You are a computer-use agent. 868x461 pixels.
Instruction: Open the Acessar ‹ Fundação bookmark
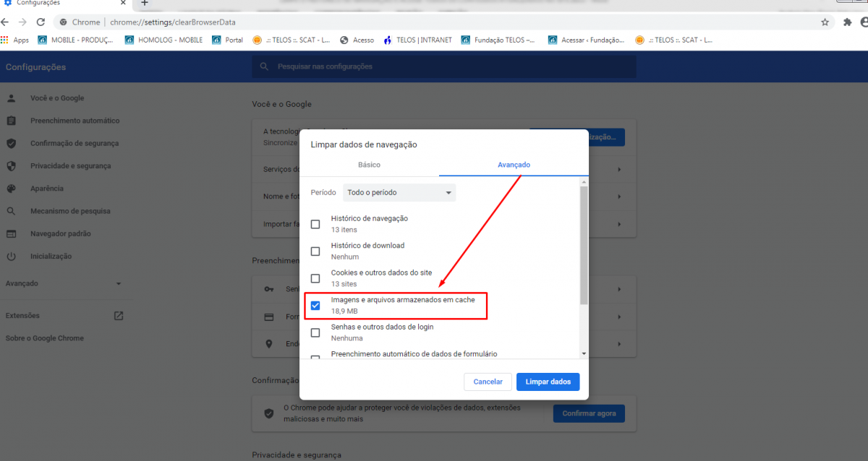click(587, 40)
